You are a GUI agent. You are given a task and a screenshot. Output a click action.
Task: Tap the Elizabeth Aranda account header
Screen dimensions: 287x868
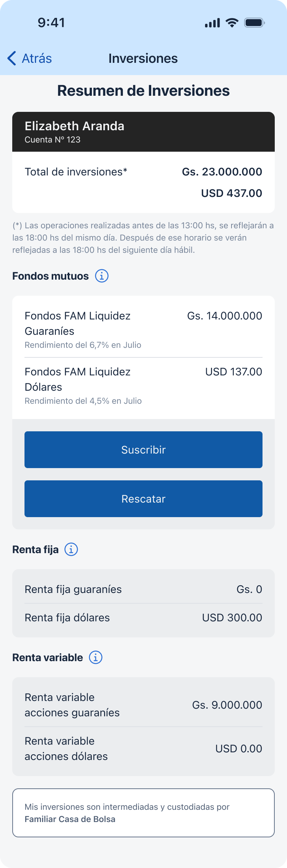coord(143,132)
